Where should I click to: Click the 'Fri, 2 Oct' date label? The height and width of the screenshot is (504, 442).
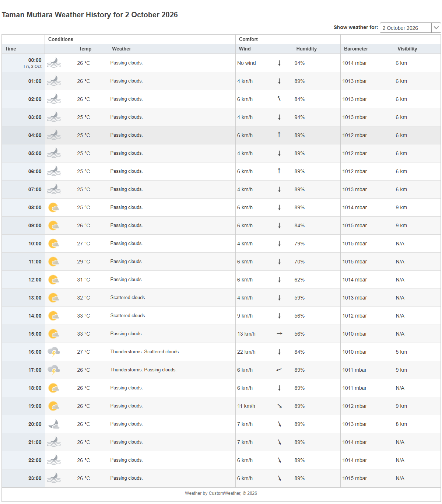click(33, 66)
